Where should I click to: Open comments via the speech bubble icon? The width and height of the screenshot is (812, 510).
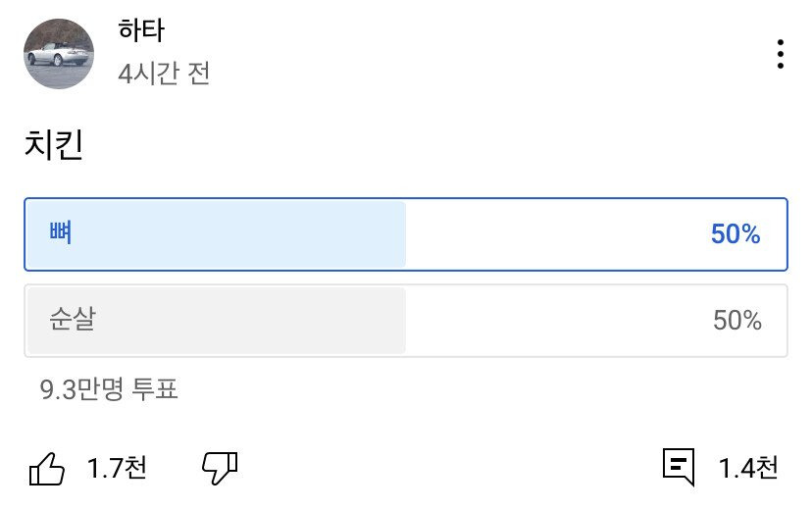pos(679,467)
